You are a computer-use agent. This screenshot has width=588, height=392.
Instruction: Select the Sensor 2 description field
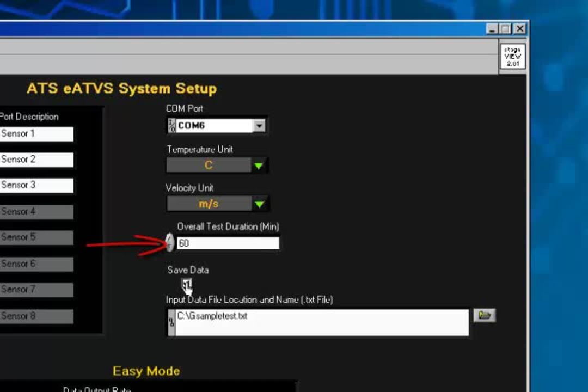point(36,160)
